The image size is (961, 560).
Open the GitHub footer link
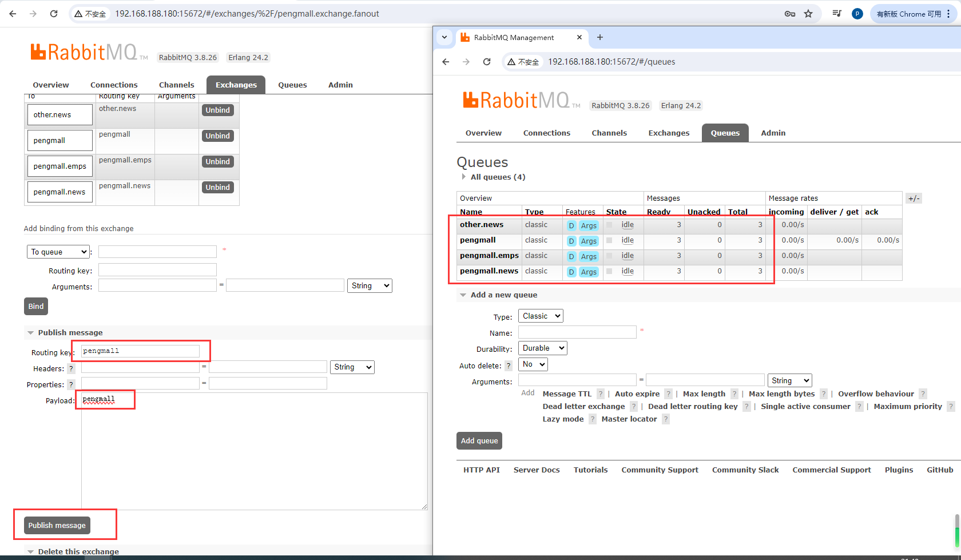click(940, 470)
